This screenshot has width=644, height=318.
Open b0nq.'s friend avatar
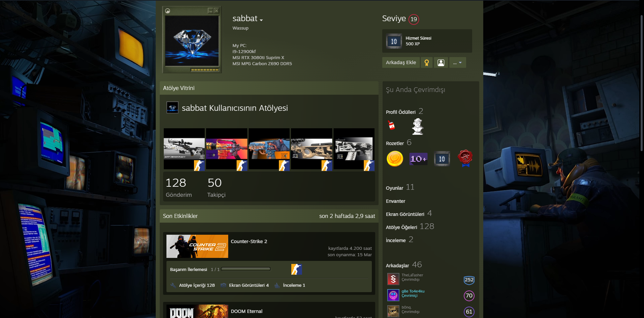point(393,311)
